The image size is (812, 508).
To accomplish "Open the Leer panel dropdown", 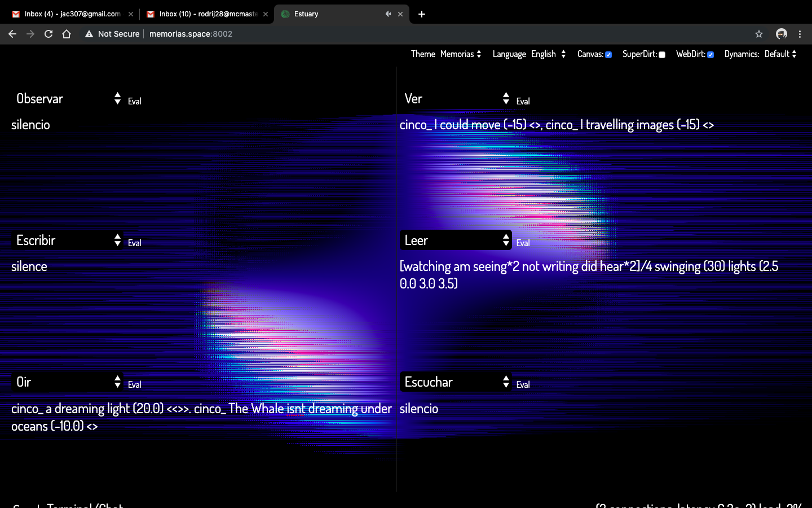I will click(x=456, y=240).
